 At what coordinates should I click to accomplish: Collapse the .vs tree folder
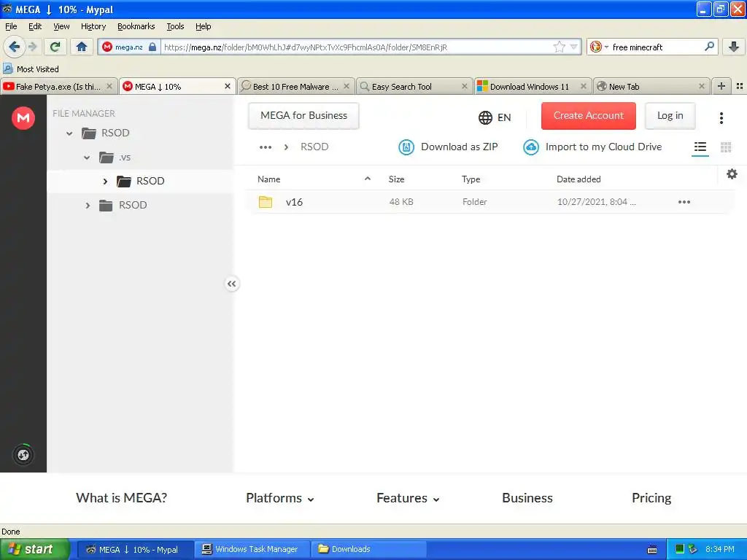point(87,157)
